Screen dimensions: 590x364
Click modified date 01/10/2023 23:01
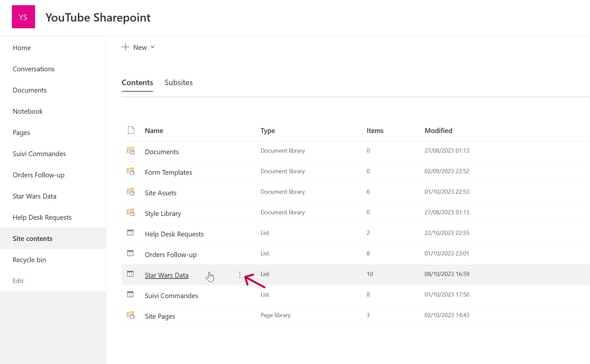[447, 253]
